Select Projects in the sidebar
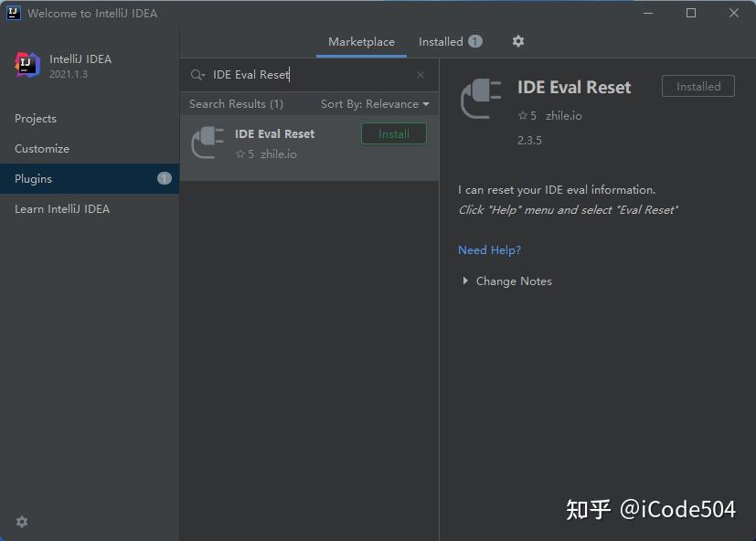The height and width of the screenshot is (541, 756). coord(35,118)
